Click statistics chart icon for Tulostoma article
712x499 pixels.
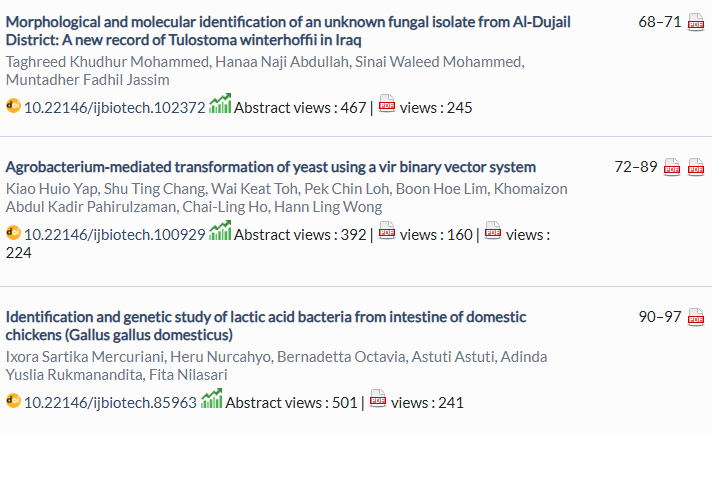220,104
